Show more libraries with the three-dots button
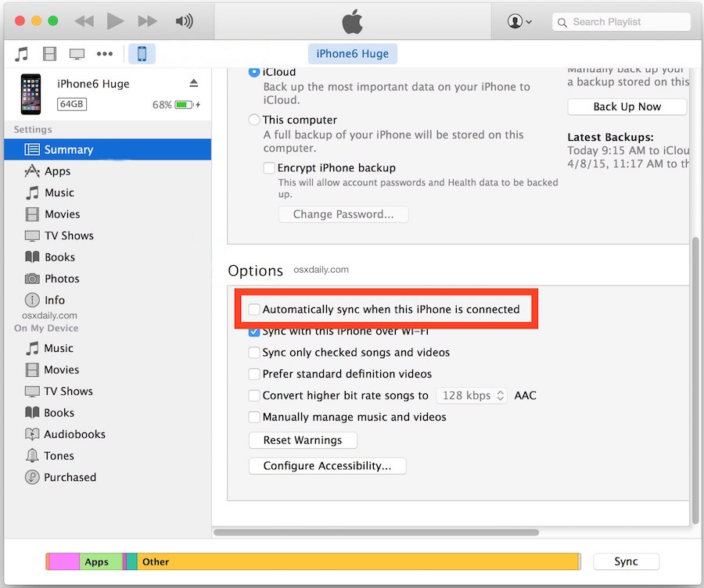Viewport: 704px width, 588px height. 104,54
